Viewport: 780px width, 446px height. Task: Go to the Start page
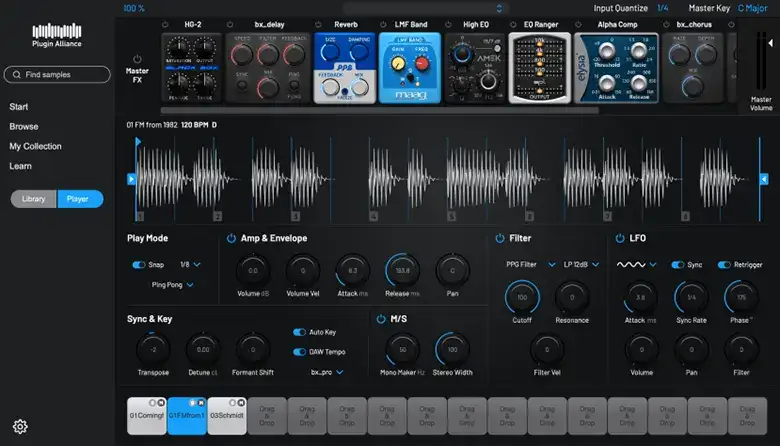(x=19, y=107)
